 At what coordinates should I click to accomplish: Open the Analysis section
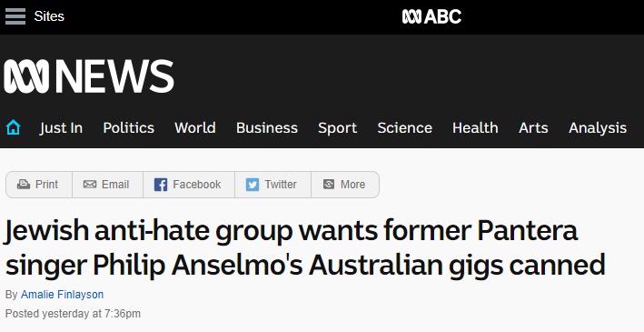[598, 128]
